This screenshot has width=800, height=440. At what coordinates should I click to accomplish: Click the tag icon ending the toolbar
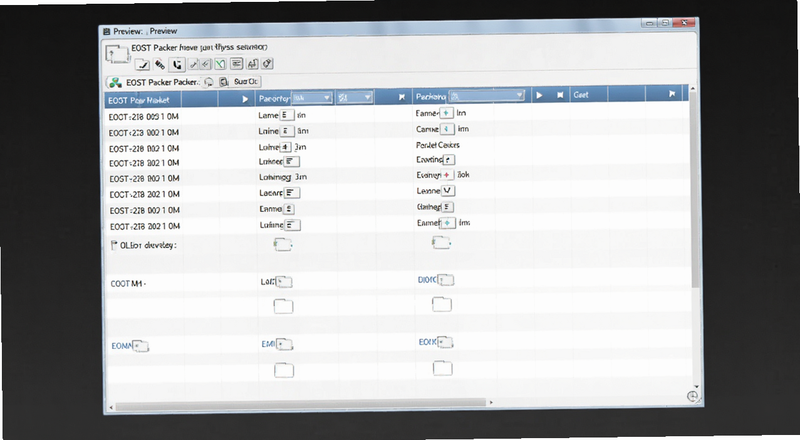point(267,63)
